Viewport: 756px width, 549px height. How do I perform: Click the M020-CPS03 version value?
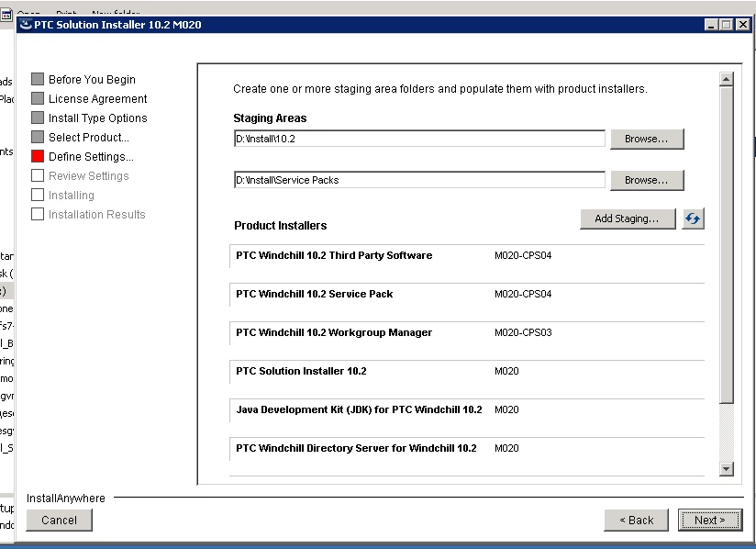(523, 332)
